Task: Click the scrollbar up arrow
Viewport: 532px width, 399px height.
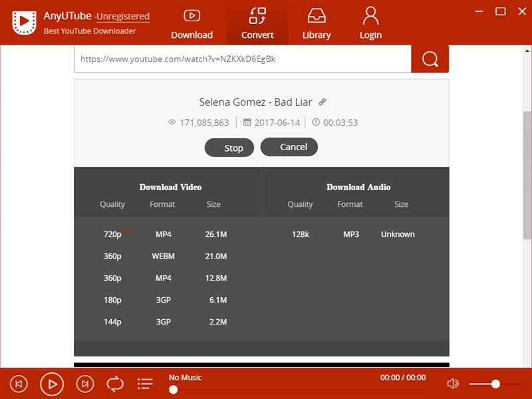Action: pyautogui.click(x=527, y=51)
